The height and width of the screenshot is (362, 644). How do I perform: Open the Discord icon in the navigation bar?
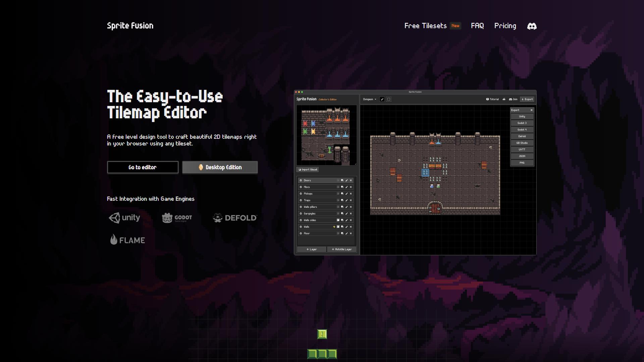point(532,26)
